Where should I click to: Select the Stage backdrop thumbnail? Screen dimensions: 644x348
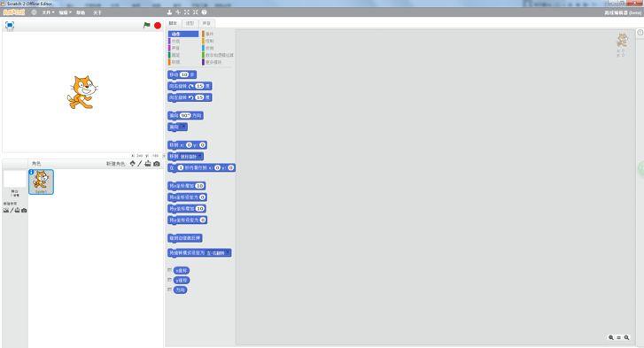tap(14, 179)
